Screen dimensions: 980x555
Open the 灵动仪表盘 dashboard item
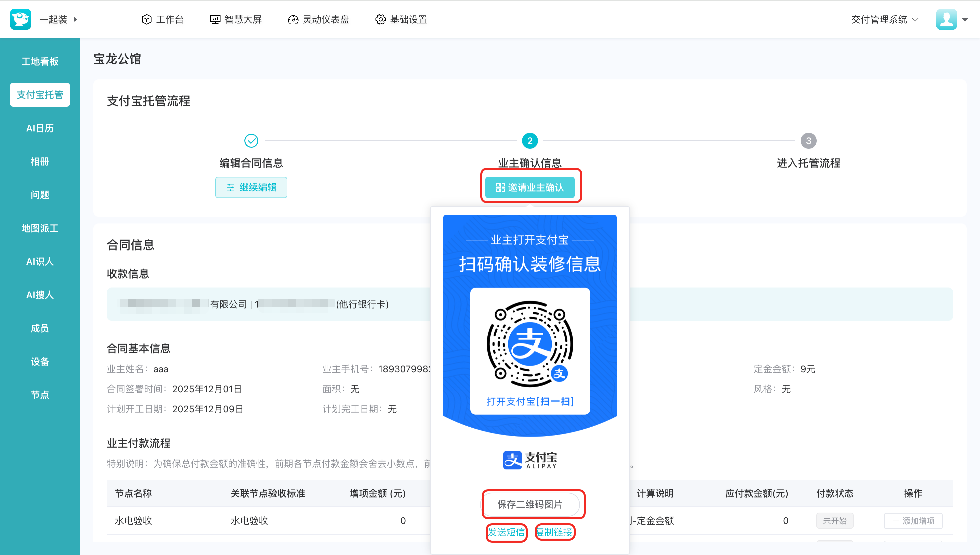318,19
